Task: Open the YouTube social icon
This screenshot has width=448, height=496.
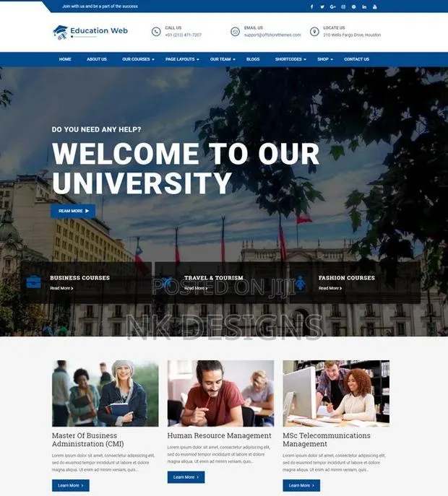Action: (374, 6)
